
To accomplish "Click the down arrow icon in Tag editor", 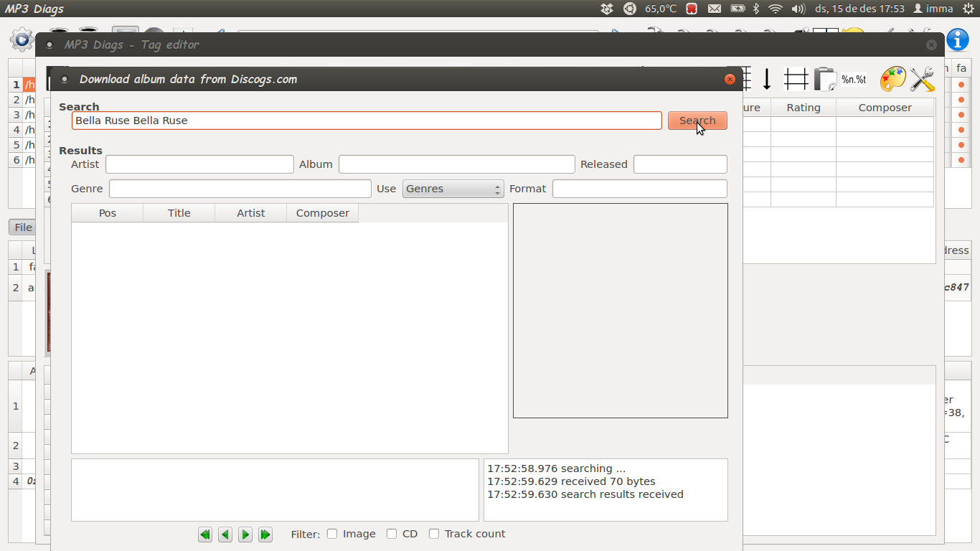I will 767,79.
